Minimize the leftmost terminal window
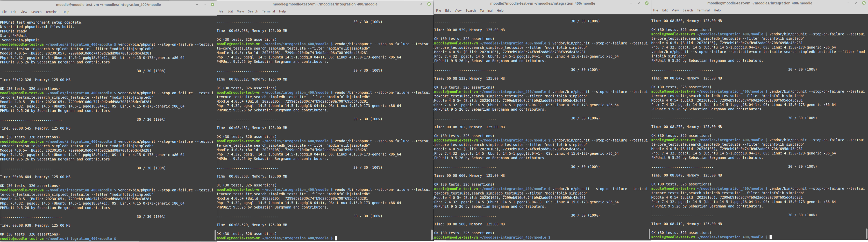 click(x=197, y=4)
